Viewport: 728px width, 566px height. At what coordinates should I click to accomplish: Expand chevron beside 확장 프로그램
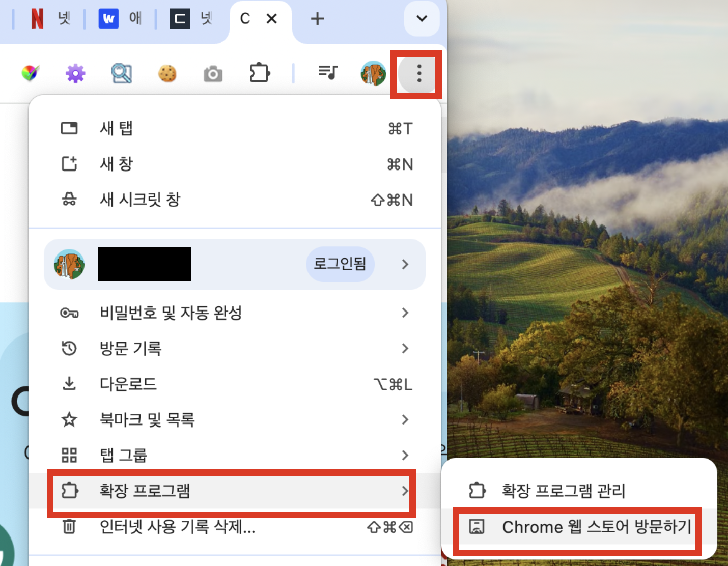click(405, 491)
